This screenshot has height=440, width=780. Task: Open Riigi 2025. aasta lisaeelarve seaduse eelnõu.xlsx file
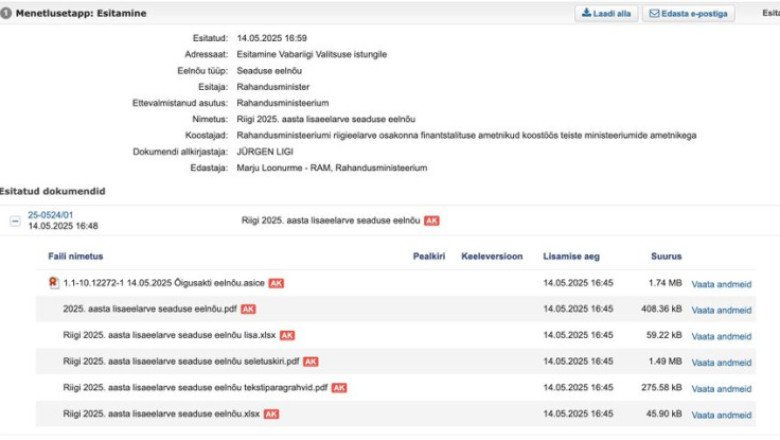point(160,413)
